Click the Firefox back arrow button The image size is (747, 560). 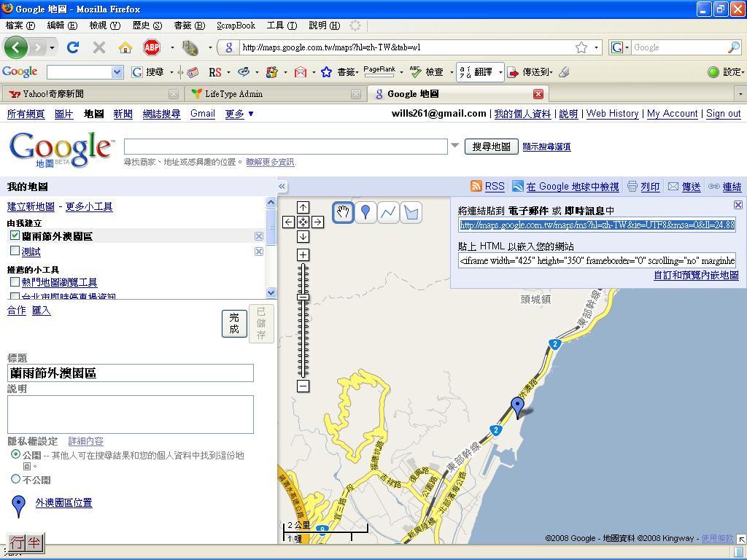pyautogui.click(x=16, y=47)
